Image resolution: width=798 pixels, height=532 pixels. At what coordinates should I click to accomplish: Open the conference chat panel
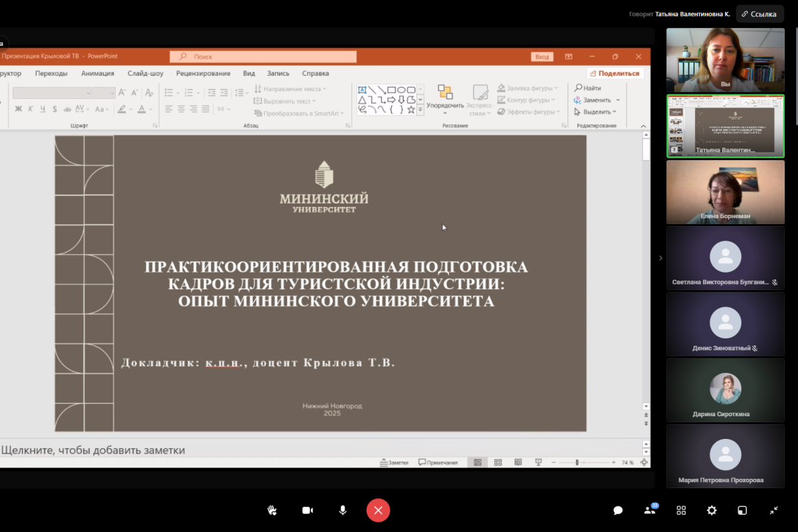[618, 510]
